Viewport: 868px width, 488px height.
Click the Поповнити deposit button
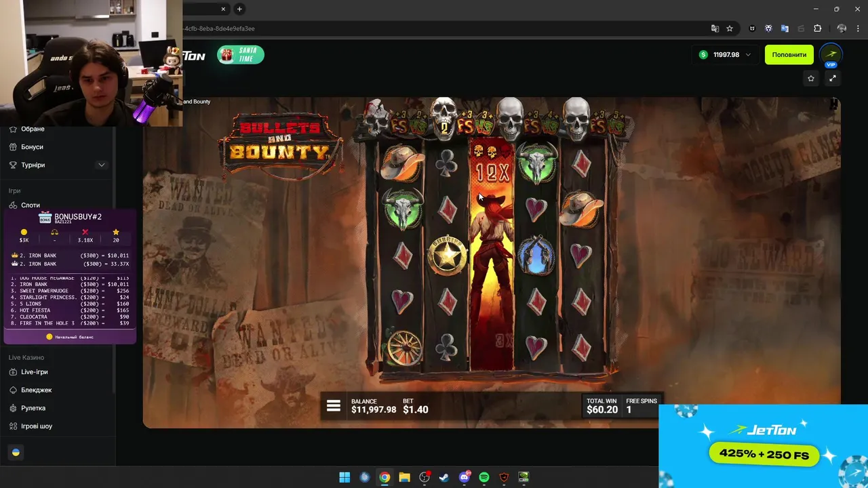click(x=789, y=55)
